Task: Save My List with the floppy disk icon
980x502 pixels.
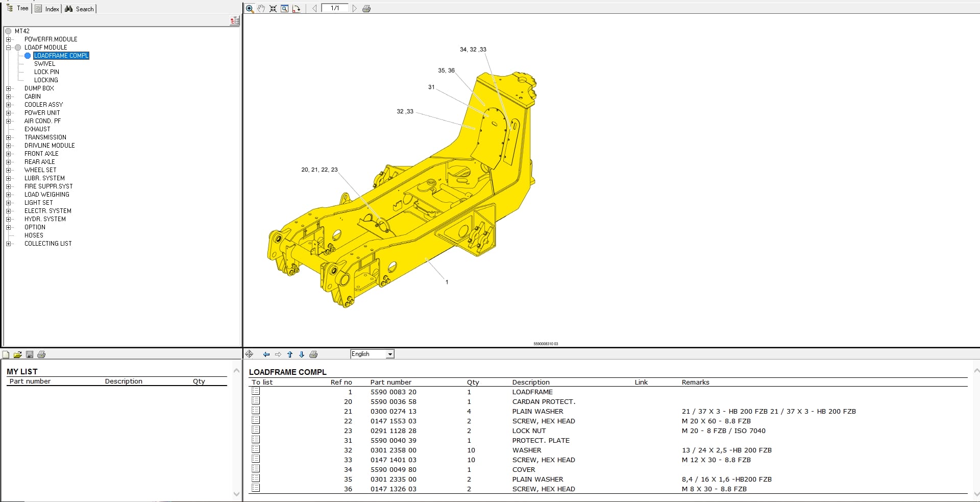Action: pos(30,354)
